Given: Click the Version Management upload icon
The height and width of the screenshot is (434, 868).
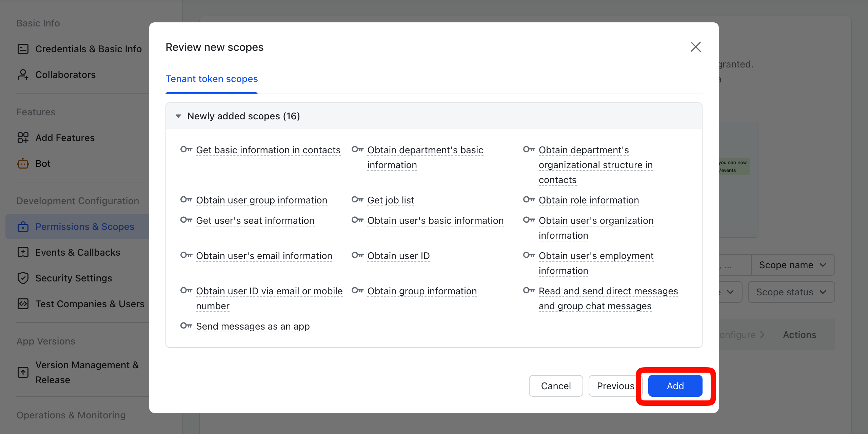Looking at the screenshot, I should coord(23,372).
